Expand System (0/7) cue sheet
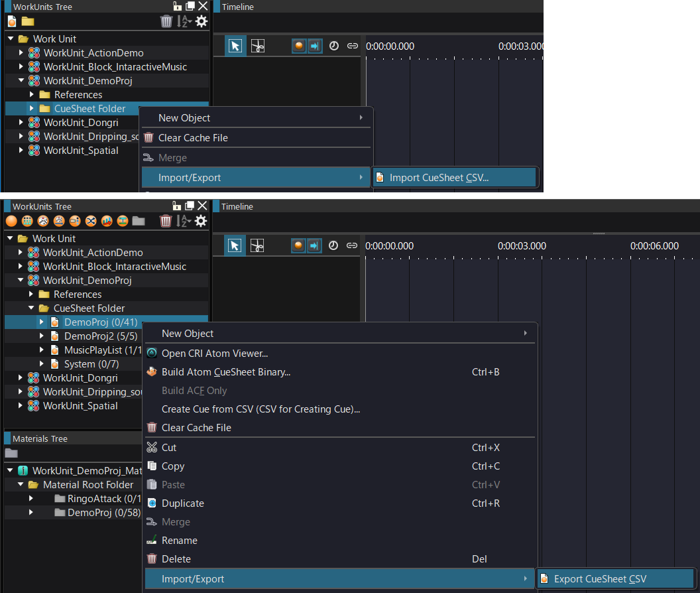The image size is (700, 593). pos(42,363)
